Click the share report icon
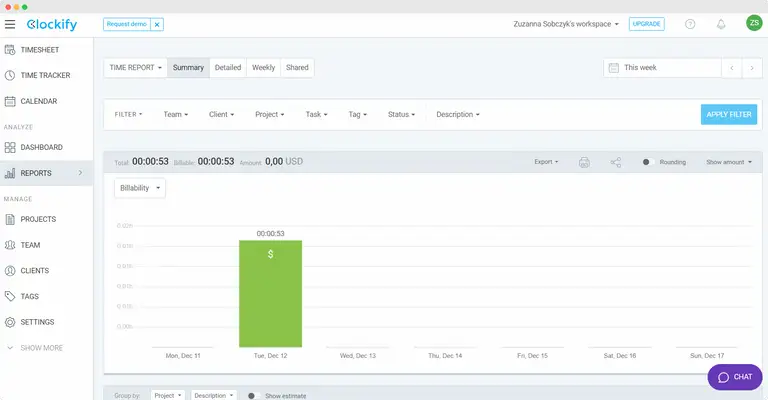Image resolution: width=768 pixels, height=400 pixels. [x=615, y=162]
